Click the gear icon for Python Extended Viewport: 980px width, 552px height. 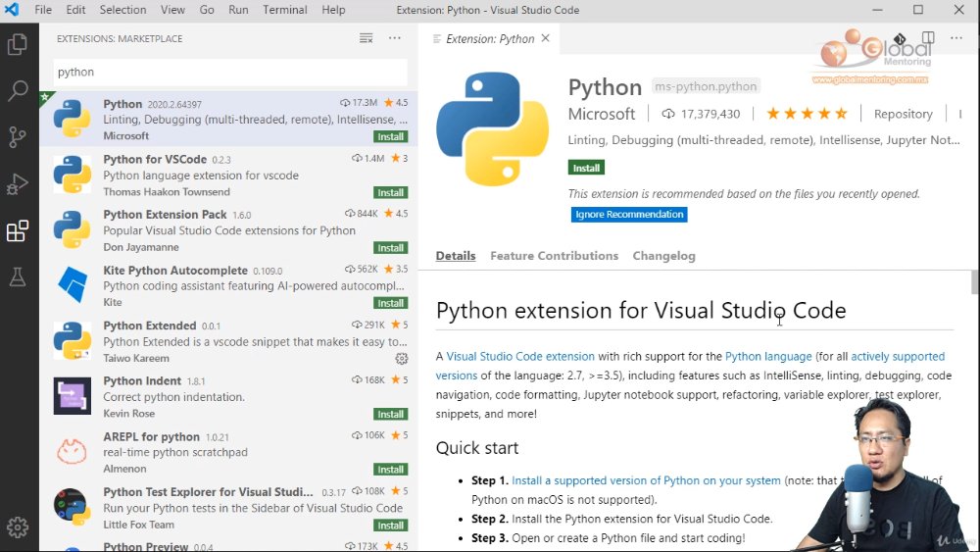click(x=401, y=358)
